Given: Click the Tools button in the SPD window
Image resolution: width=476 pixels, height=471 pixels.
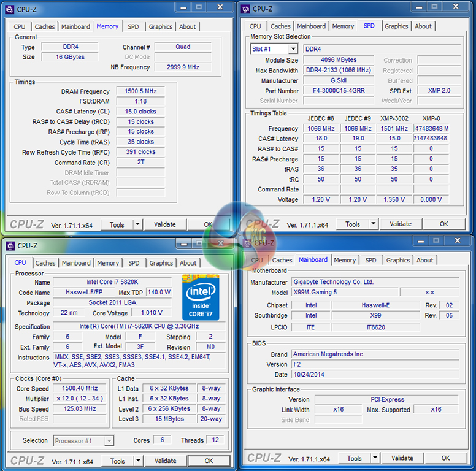Looking at the screenshot, I should tap(352, 224).
